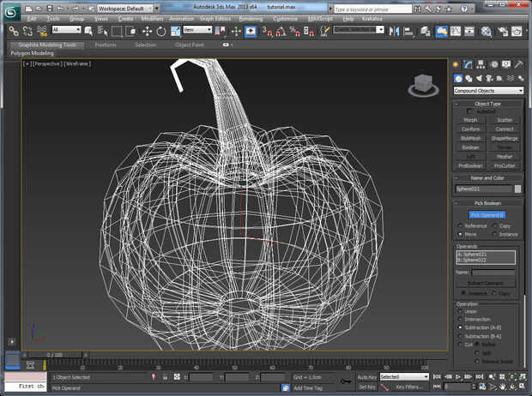Select the Intersection operation option

tap(459, 319)
